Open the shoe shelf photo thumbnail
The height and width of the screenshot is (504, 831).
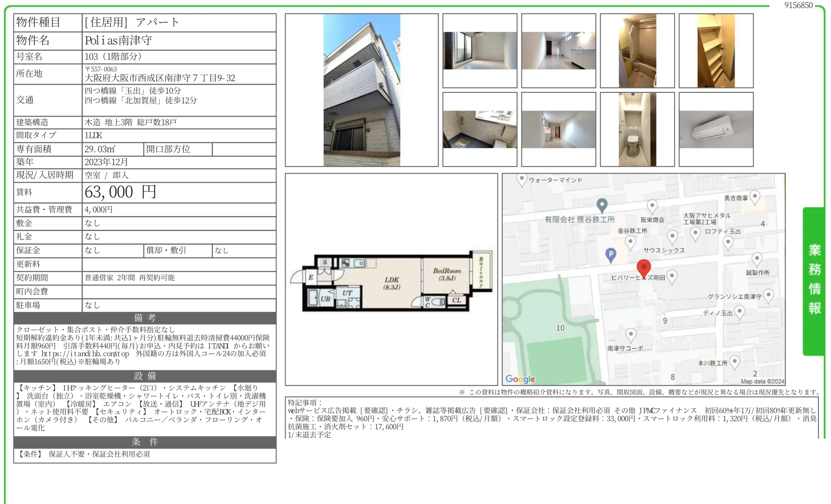coord(716,51)
